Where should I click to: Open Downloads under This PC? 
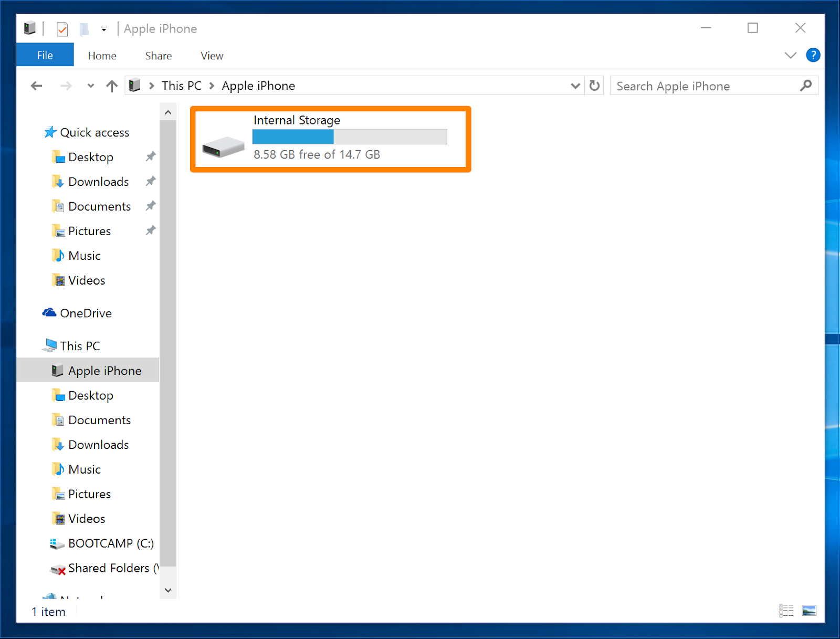click(x=90, y=445)
